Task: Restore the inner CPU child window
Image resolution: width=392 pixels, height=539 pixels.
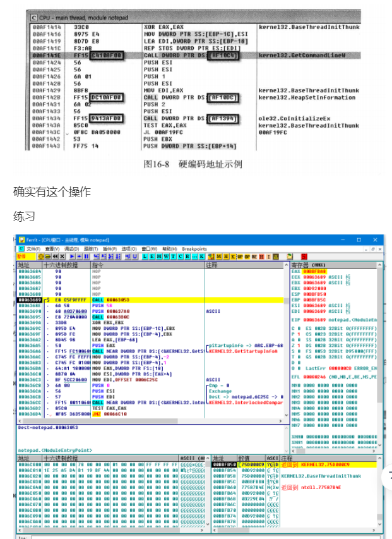Action: coord(373,249)
